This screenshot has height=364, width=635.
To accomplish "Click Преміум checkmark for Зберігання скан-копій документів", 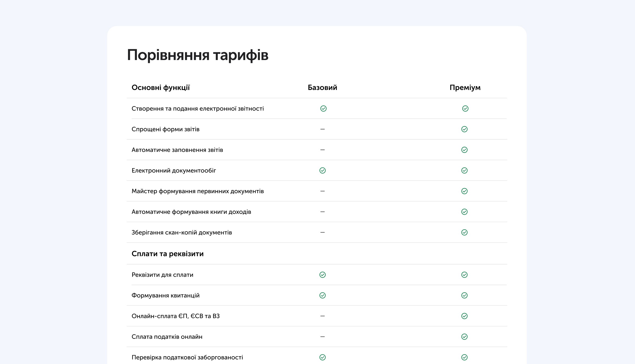I will [464, 232].
